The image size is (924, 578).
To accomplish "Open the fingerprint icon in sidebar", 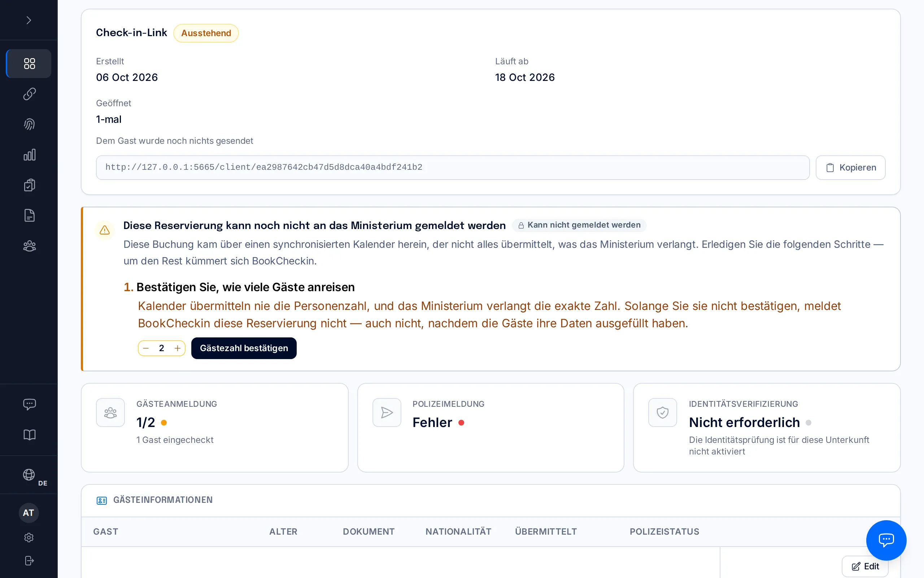I will tap(29, 124).
